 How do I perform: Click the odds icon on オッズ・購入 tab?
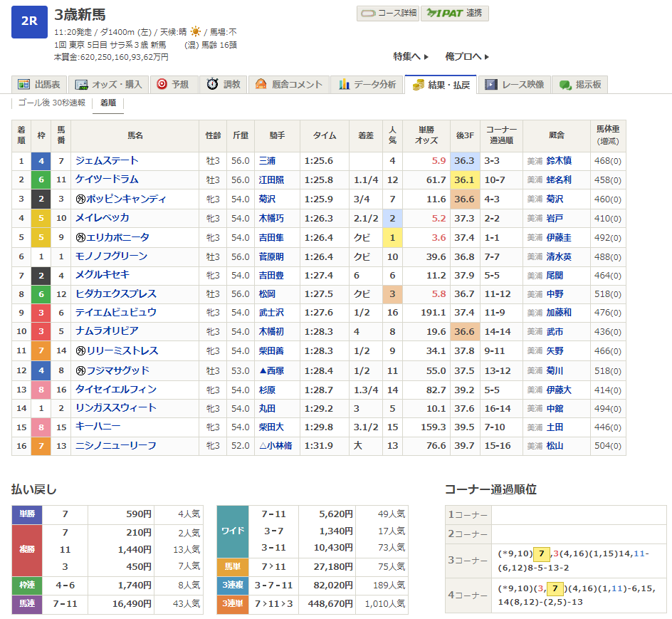(81, 84)
